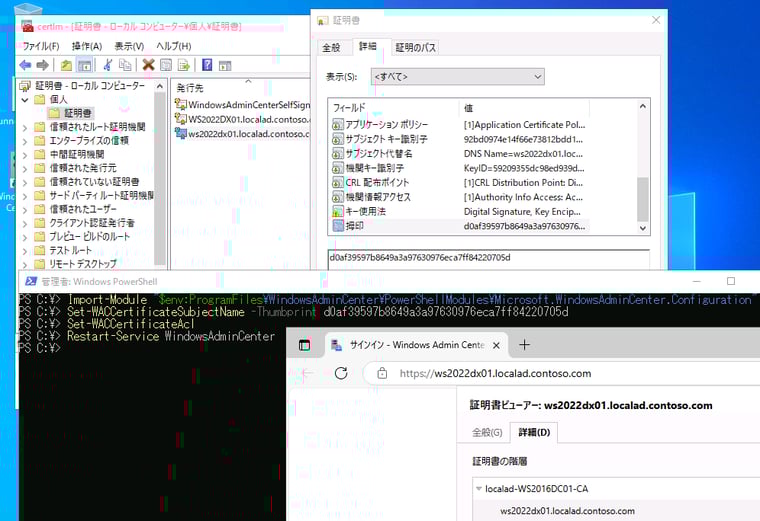This screenshot has width=760, height=521.
Task: Collapse the 個人 tree node
Action: tap(25, 99)
